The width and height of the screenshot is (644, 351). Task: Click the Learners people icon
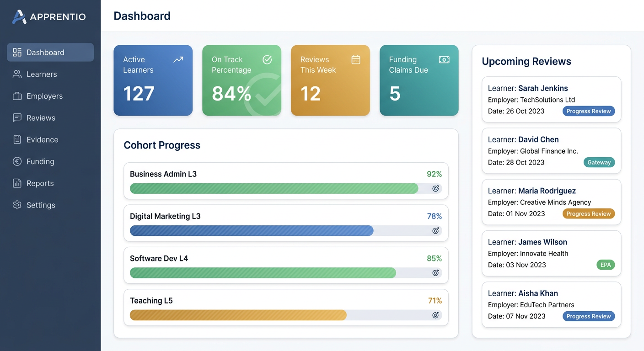point(17,74)
